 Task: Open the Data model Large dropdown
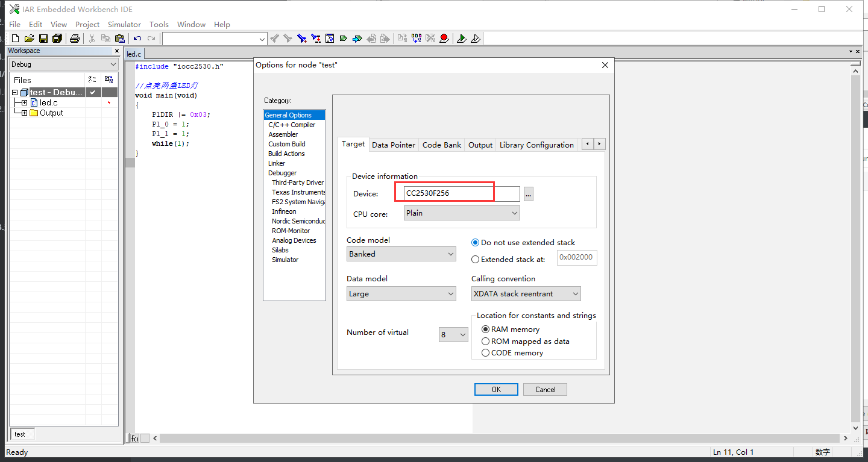point(401,294)
